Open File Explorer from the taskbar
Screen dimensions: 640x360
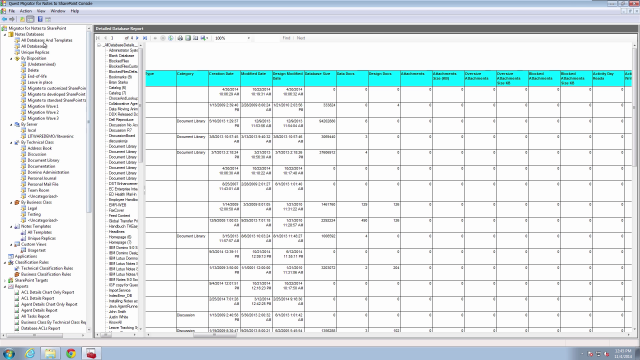click(50, 353)
